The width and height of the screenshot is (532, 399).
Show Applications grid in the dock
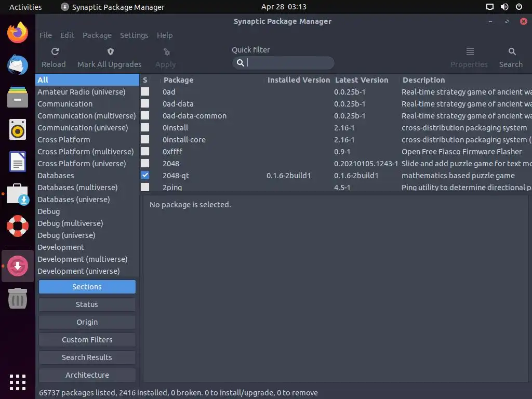click(x=18, y=382)
